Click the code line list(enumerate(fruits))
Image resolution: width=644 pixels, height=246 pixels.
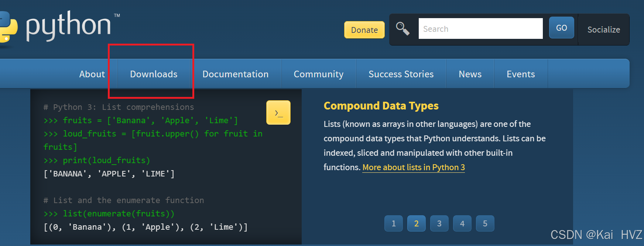109,214
